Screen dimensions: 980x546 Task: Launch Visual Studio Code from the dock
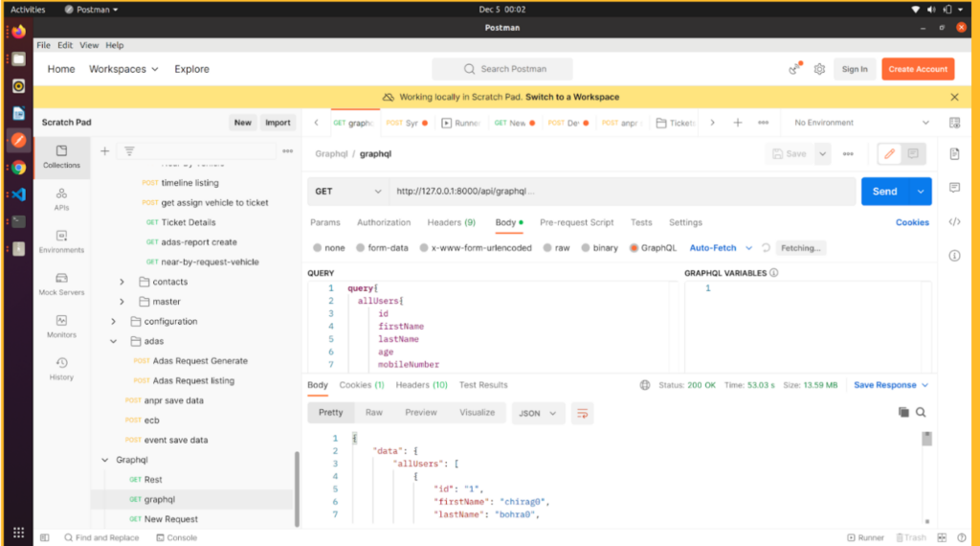coord(19,194)
